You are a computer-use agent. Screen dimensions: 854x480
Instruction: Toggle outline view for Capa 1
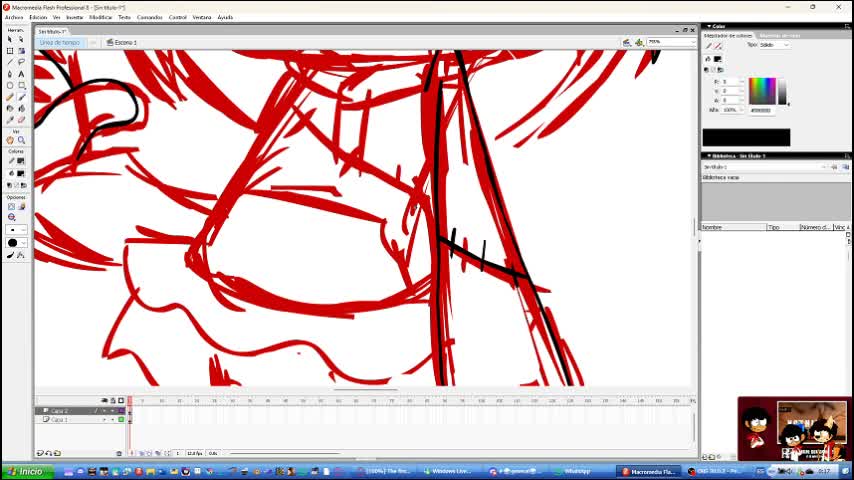pos(121,420)
